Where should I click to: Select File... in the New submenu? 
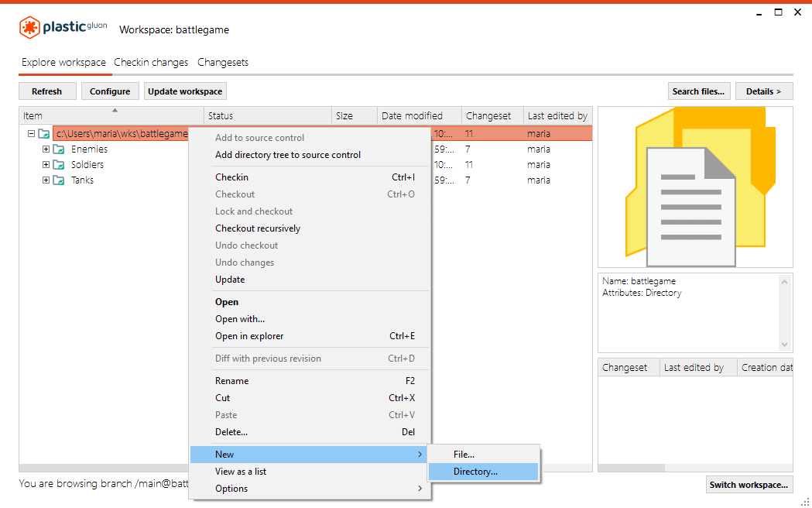[484, 454]
